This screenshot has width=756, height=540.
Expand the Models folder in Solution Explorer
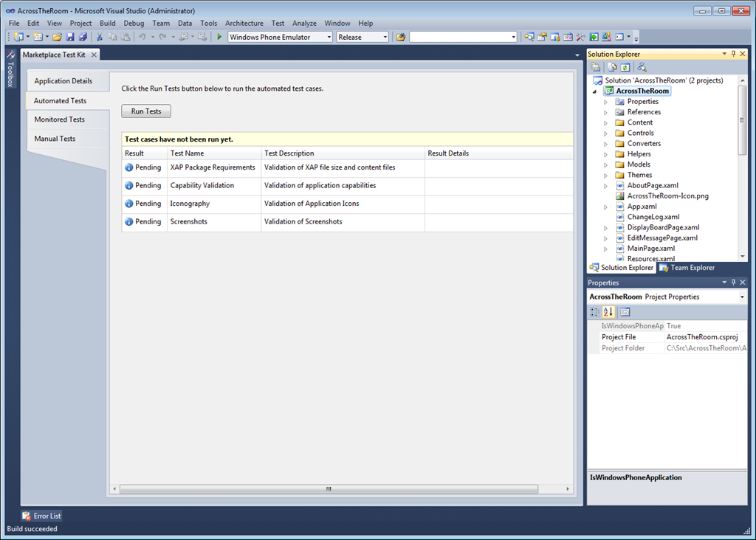(x=606, y=165)
